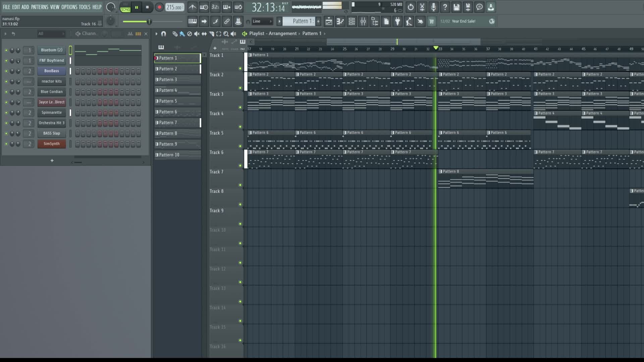This screenshot has width=644, height=362.
Task: Click the Save project floppy icon
Action: pos(456,7)
